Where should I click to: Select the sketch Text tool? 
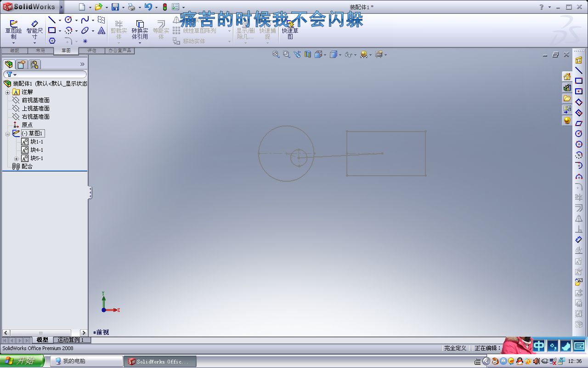(x=102, y=31)
